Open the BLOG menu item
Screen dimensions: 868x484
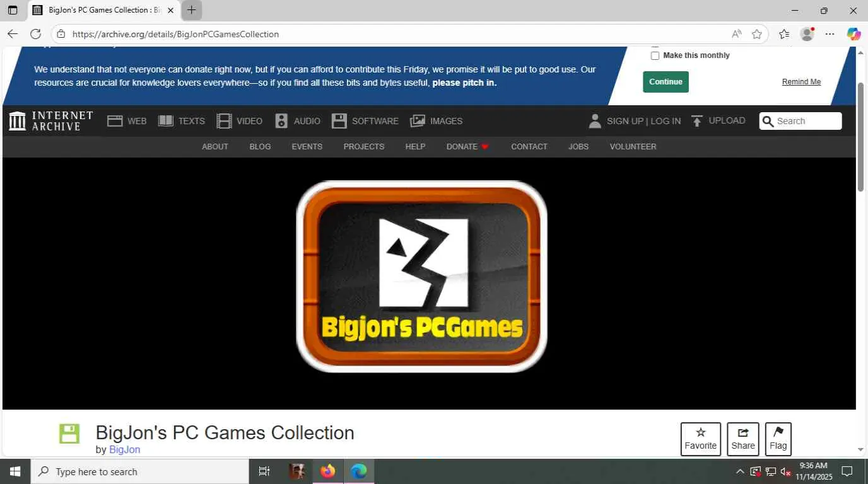(260, 146)
